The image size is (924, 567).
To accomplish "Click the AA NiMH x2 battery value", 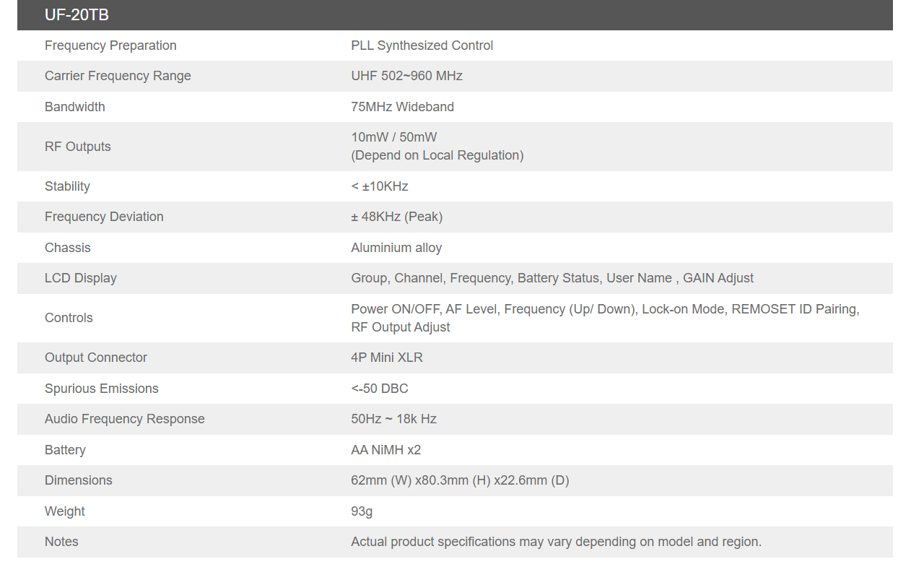I will click(385, 450).
